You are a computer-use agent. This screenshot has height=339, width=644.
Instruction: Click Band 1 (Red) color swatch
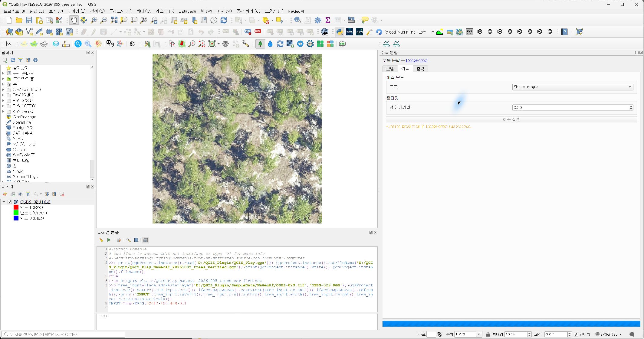(16, 207)
